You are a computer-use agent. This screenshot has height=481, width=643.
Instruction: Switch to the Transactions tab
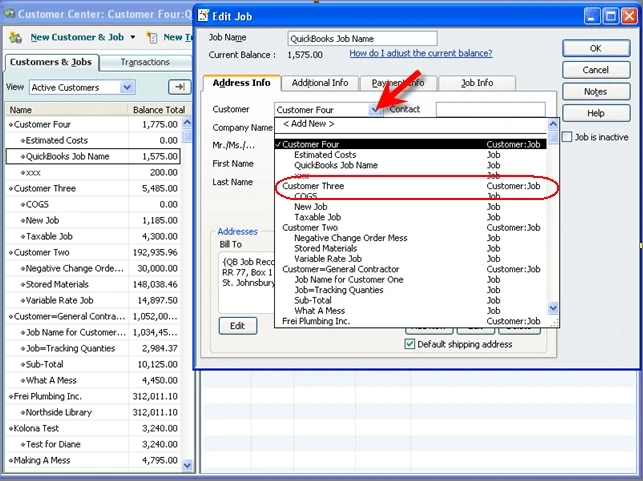145,62
